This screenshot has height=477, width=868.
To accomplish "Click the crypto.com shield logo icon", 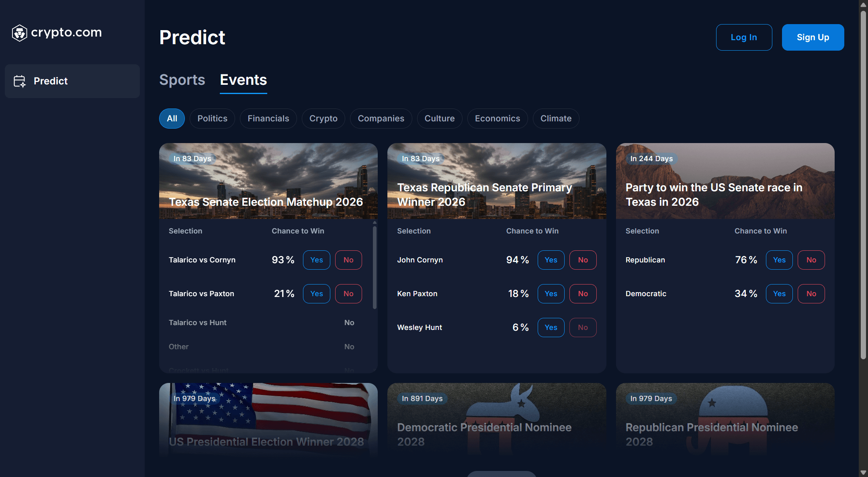I will pyautogui.click(x=19, y=33).
